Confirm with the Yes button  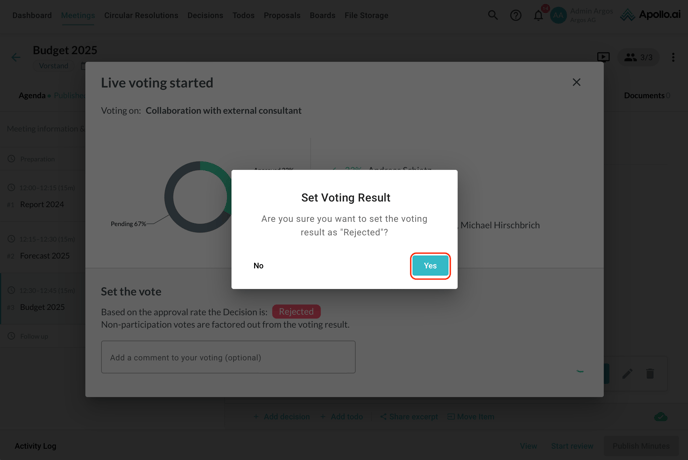tap(430, 265)
